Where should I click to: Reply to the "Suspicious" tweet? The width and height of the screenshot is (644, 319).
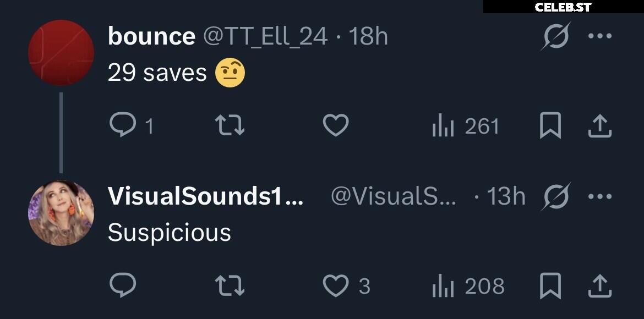click(x=123, y=285)
